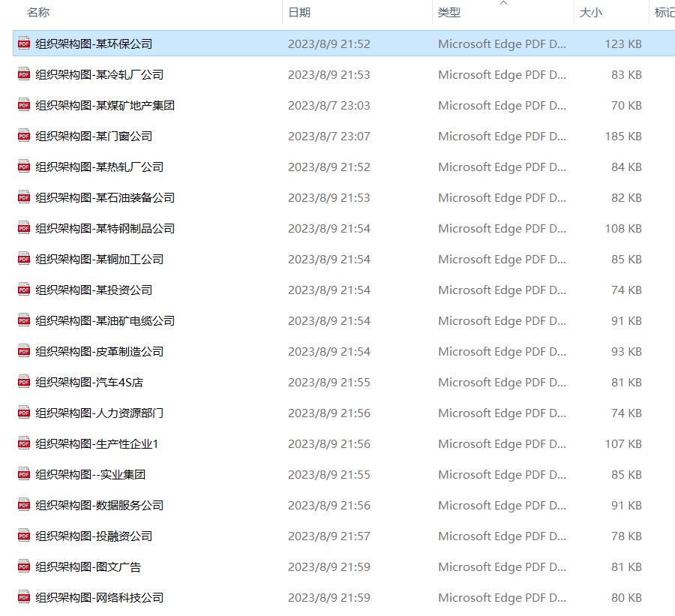Click type Microsoft Edge PDF of 图文广告 row
The height and width of the screenshot is (616, 675).
tap(502, 567)
